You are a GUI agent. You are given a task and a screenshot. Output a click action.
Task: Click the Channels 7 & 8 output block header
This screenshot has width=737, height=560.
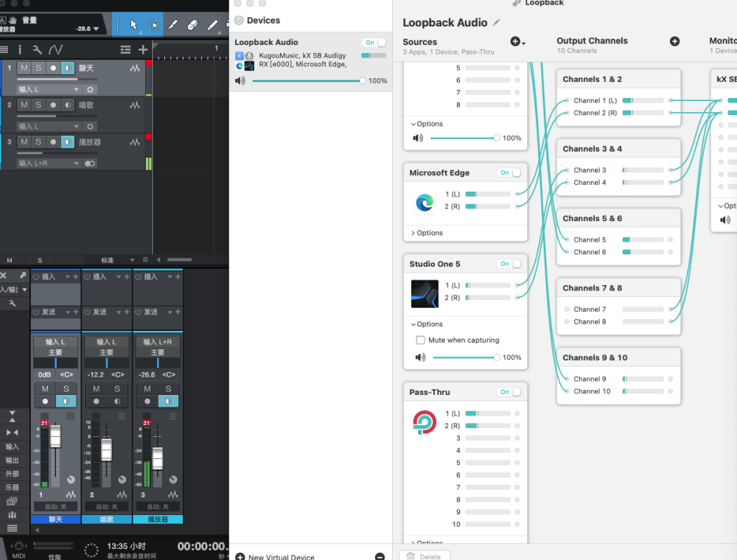coord(618,288)
